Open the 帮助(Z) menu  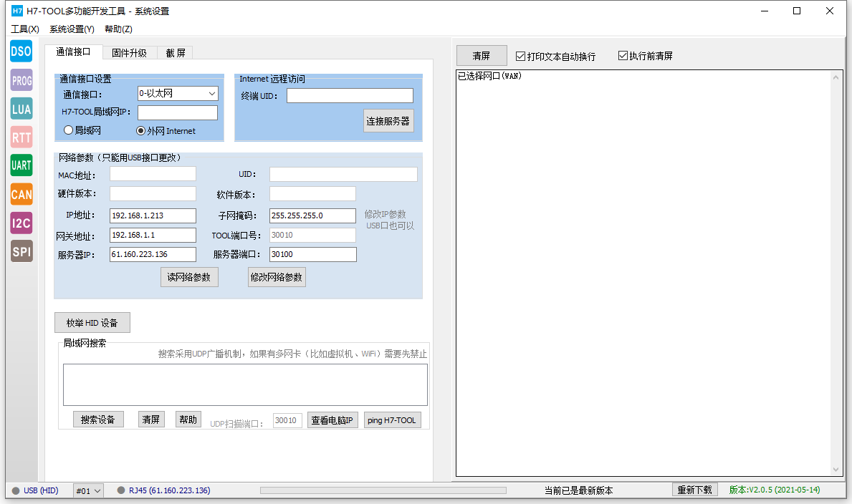(x=118, y=29)
